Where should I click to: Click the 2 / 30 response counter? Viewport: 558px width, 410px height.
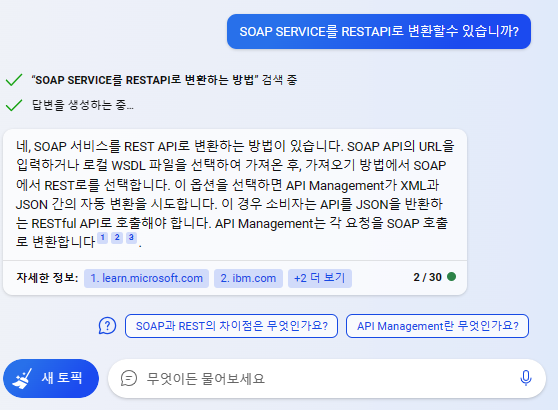pyautogui.click(x=427, y=277)
